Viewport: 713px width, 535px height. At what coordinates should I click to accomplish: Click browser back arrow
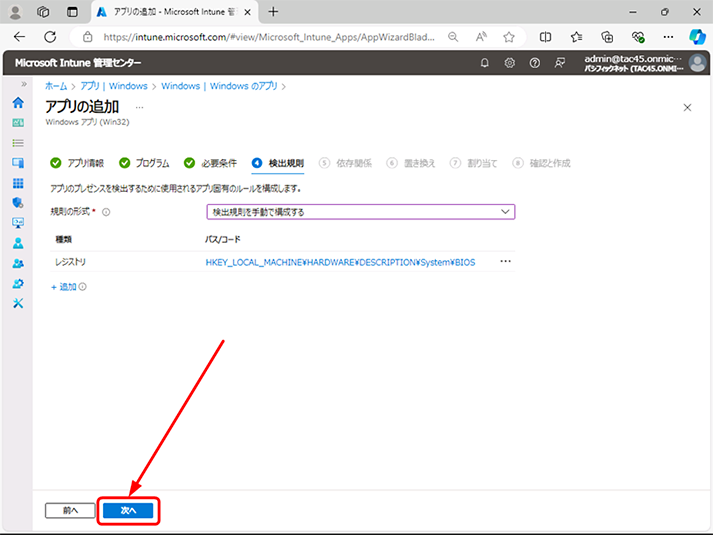coord(19,37)
